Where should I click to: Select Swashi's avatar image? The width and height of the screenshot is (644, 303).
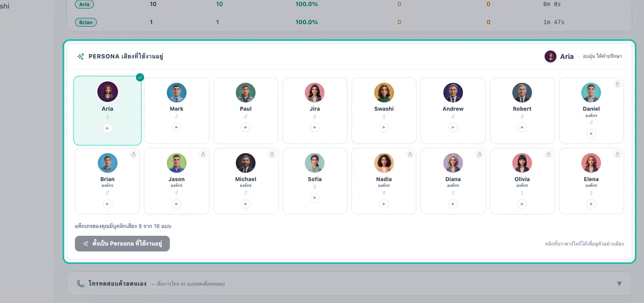[x=384, y=92]
